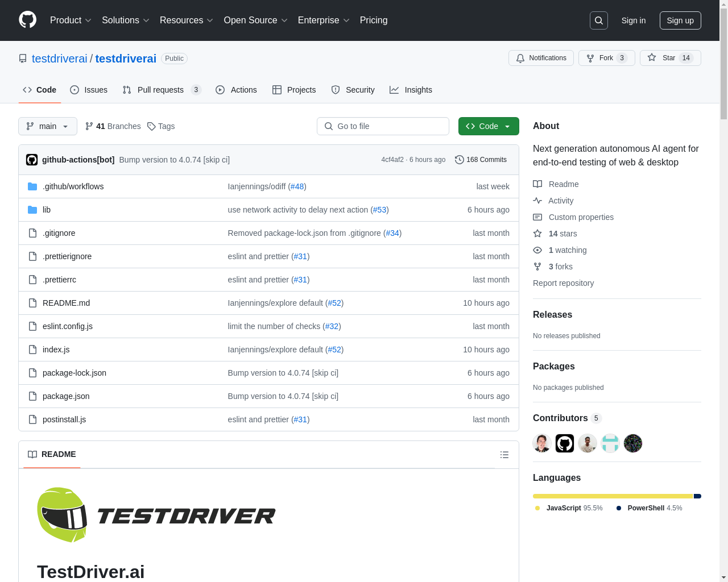Click the Activity pulse icon

pyautogui.click(x=537, y=201)
